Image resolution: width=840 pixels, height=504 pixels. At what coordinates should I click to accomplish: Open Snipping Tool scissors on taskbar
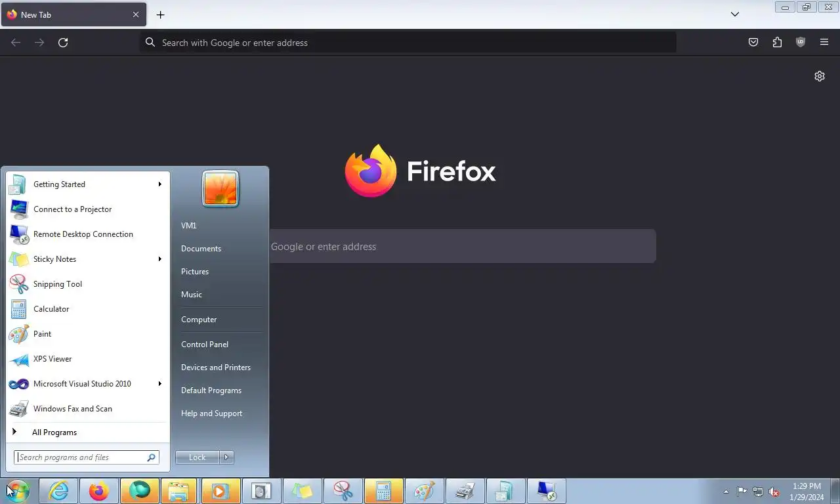[x=343, y=491]
